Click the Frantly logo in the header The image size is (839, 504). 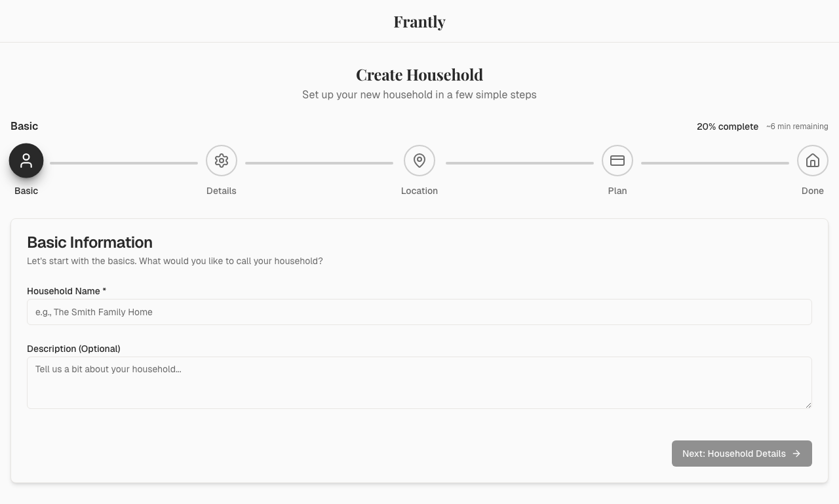click(419, 22)
